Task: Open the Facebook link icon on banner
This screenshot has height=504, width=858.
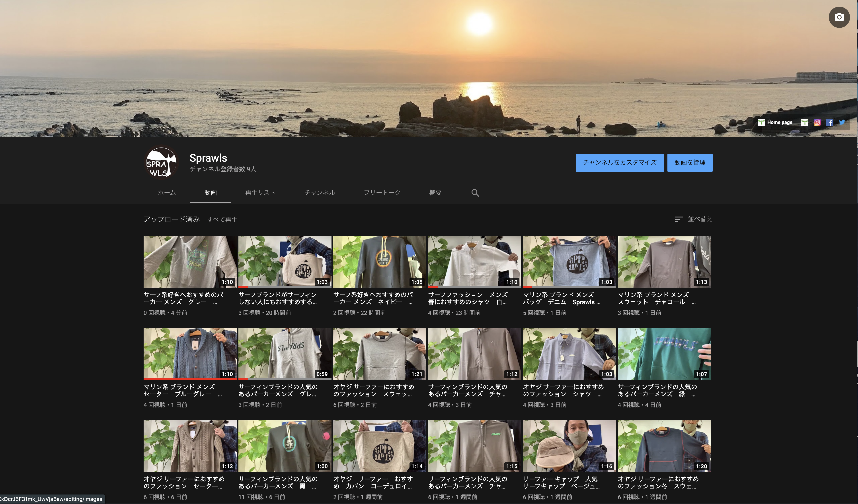Action: (829, 122)
